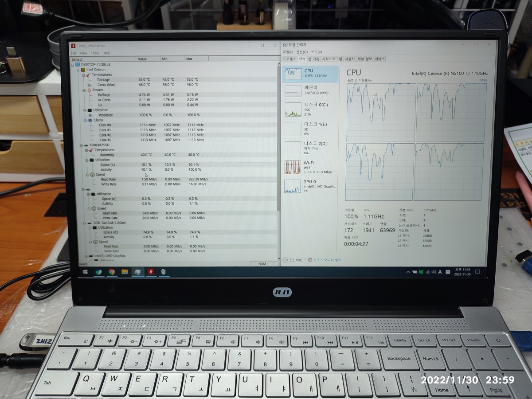Collapse the Intel Celeron node
This screenshot has height=399, width=532.
click(78, 70)
